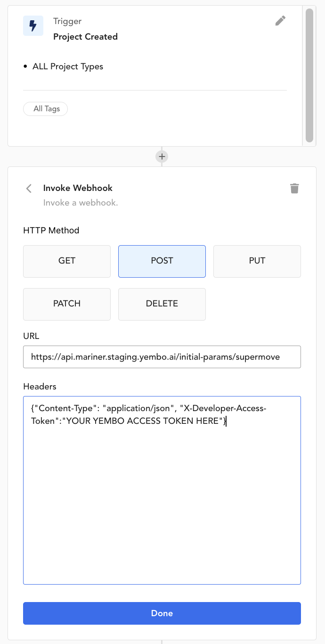Go back using the left chevron

coord(29,189)
